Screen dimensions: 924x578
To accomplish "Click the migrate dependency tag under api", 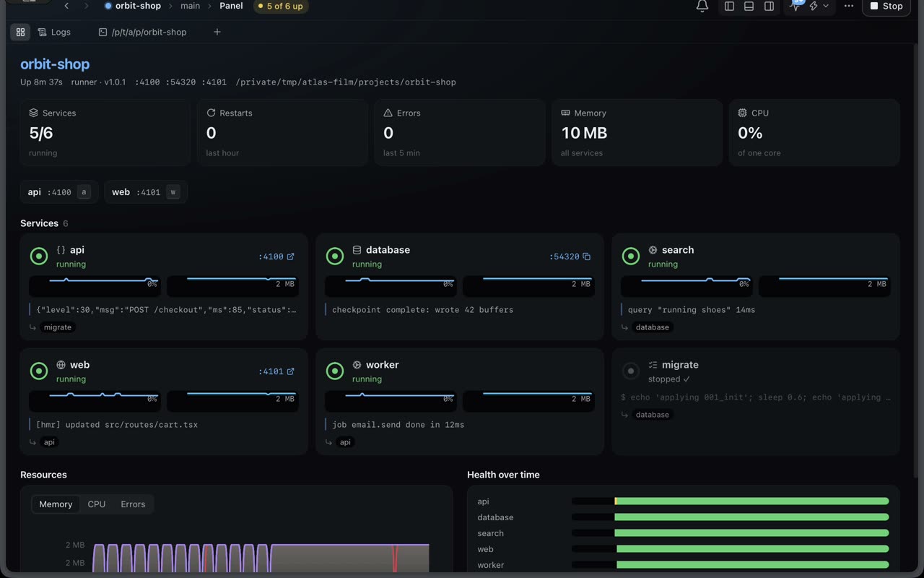I will click(x=58, y=327).
